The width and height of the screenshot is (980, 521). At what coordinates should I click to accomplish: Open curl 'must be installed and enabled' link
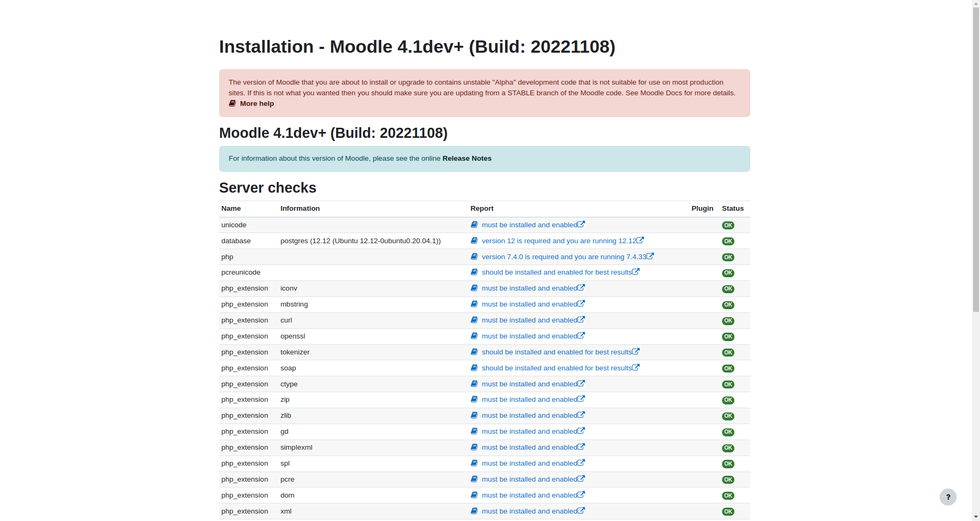pyautogui.click(x=529, y=320)
